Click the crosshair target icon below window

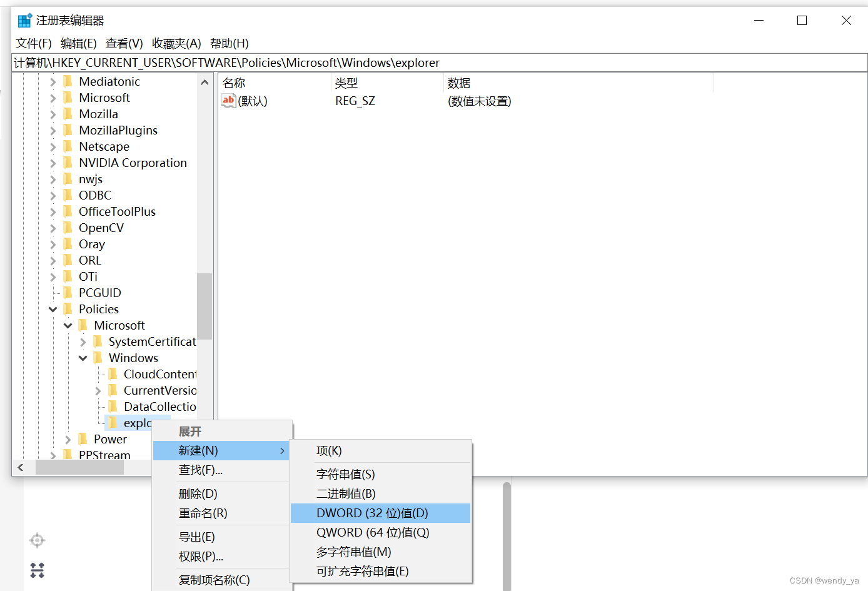coord(38,540)
